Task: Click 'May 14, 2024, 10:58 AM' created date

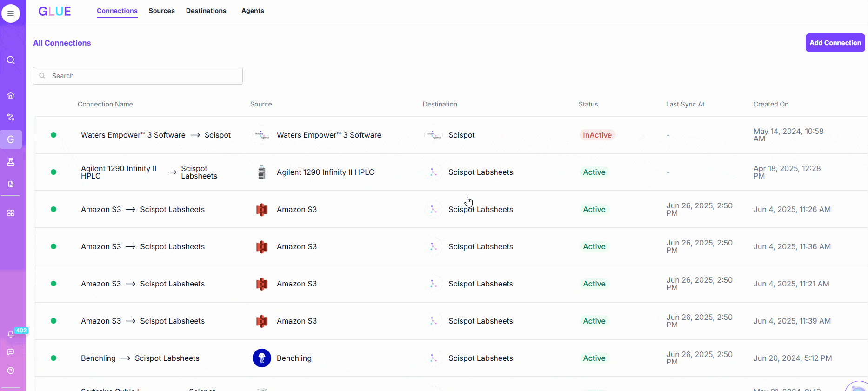Action: tap(788, 135)
